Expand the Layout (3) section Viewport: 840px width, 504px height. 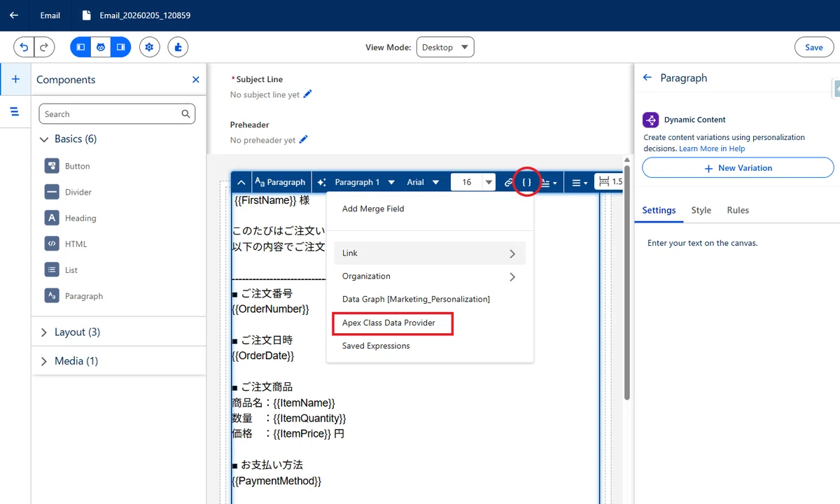tap(70, 332)
